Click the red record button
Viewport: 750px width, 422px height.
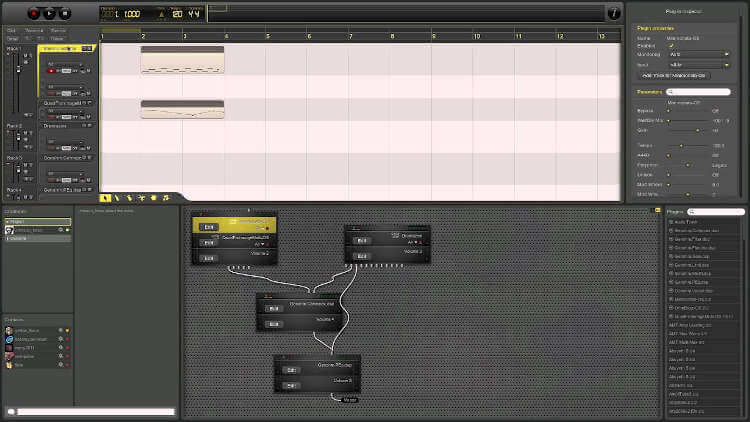tap(34, 14)
